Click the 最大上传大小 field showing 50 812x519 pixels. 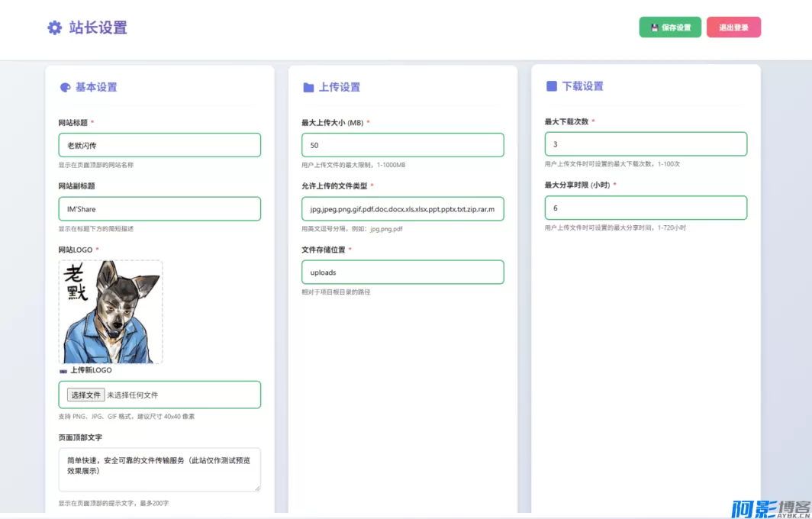(x=403, y=144)
